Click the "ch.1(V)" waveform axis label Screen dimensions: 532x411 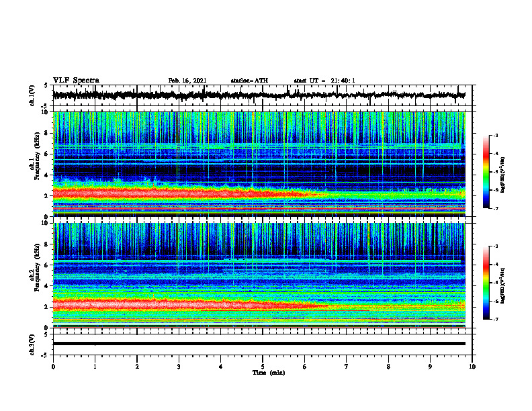click(x=32, y=95)
